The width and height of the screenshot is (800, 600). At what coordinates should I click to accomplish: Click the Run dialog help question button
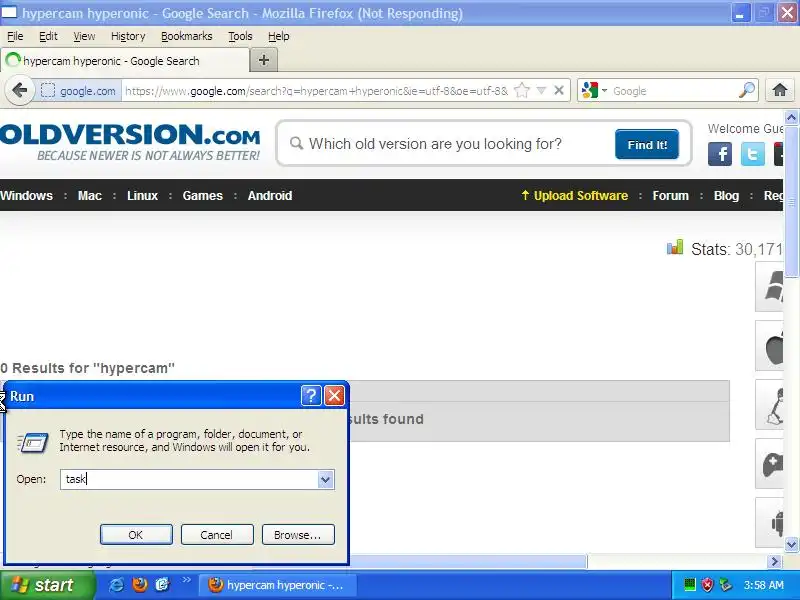click(x=311, y=395)
